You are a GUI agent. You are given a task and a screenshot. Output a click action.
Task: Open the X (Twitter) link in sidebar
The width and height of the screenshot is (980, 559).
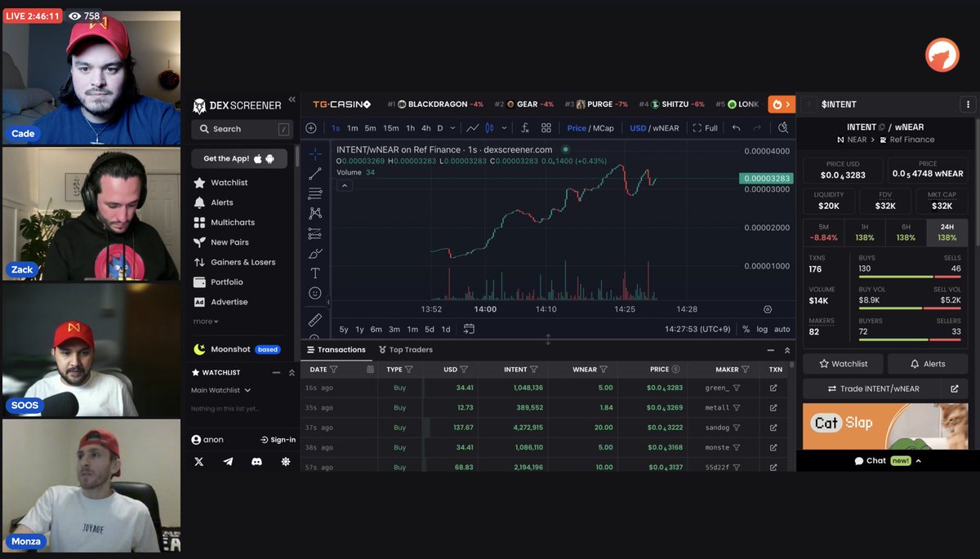pyautogui.click(x=198, y=462)
